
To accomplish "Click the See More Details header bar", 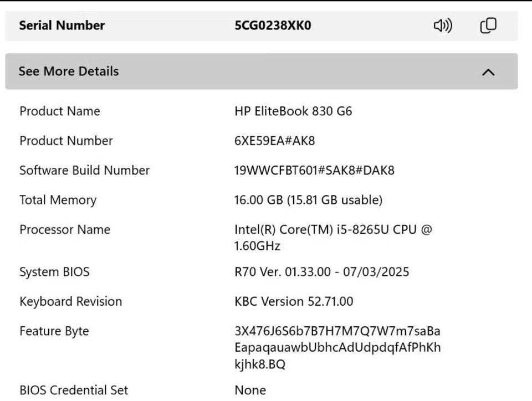I will coord(261,71).
